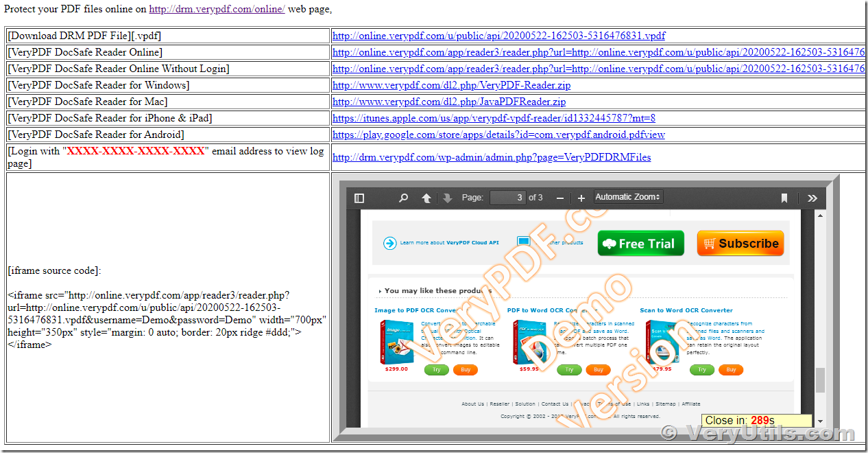Click the Close in countdown box
868x453 pixels.
[756, 420]
